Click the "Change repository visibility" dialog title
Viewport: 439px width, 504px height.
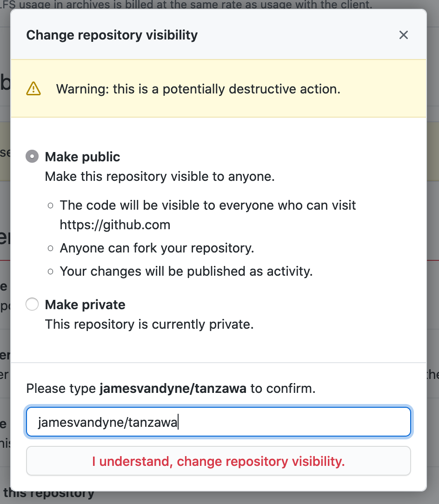[112, 35]
